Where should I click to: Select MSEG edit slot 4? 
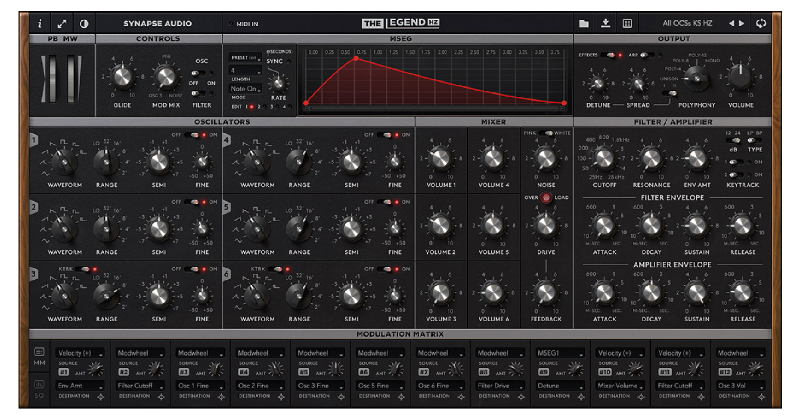click(x=288, y=107)
